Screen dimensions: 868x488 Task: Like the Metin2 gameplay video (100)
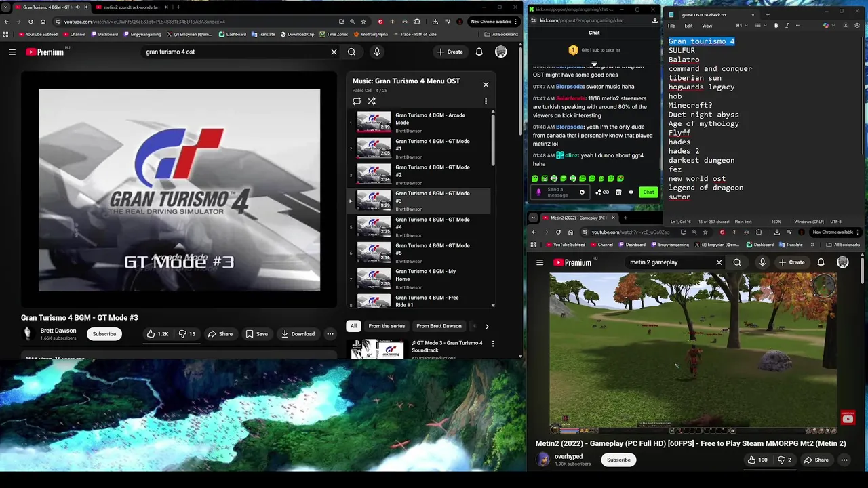(757, 460)
